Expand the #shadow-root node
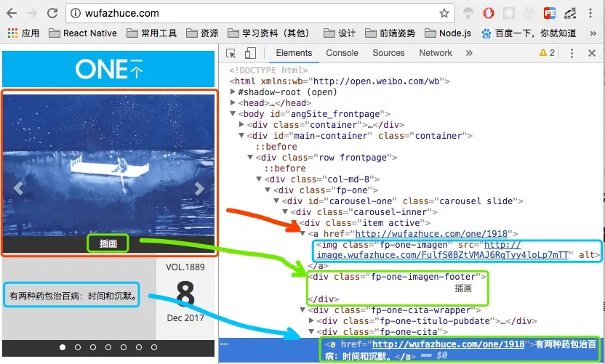The width and height of the screenshot is (605, 364). [x=233, y=92]
